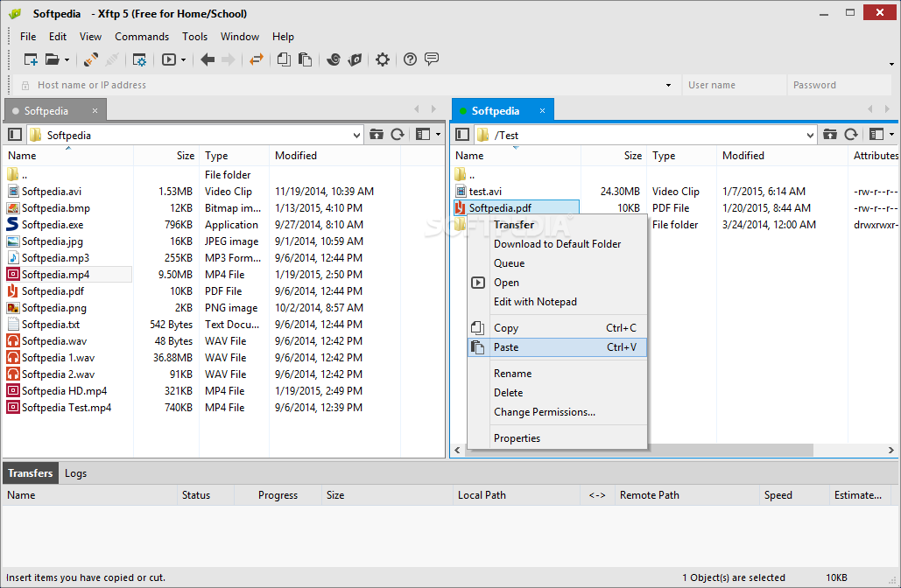
Task: Open the Edit menu
Action: [x=58, y=37]
